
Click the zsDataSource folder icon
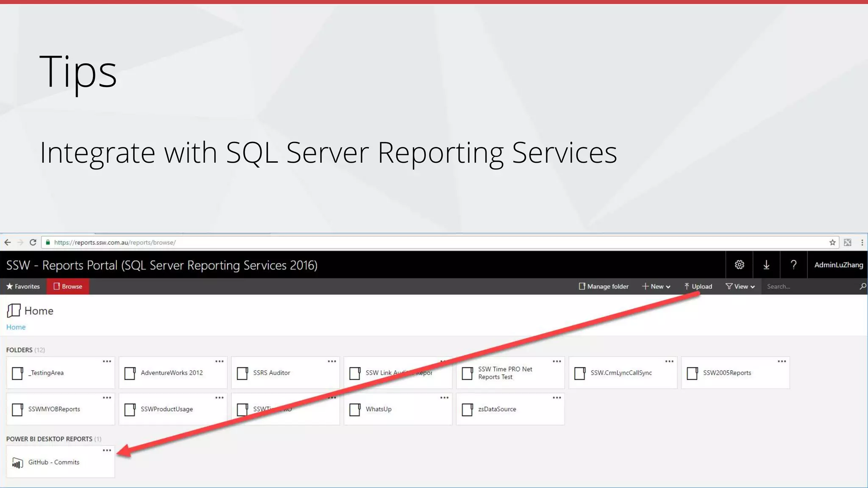(x=467, y=409)
